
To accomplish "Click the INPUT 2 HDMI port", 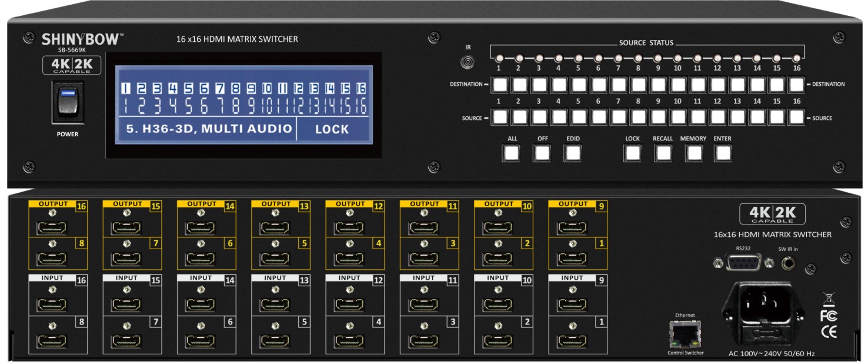I will pyautogui.click(x=498, y=340).
